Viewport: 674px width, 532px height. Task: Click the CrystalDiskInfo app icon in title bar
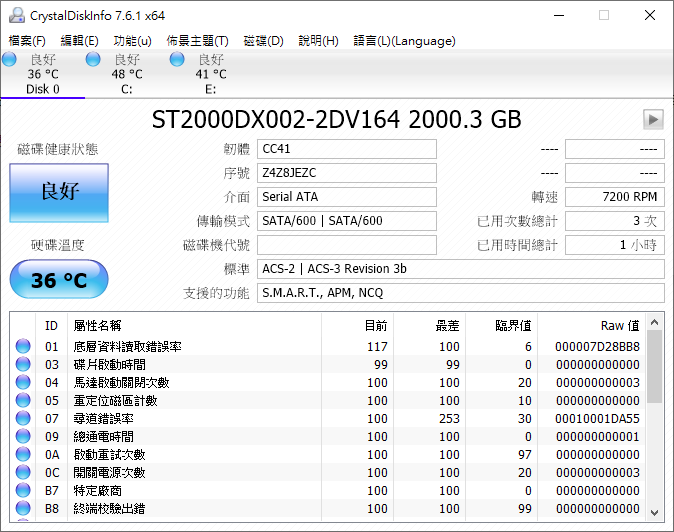tap(17, 15)
